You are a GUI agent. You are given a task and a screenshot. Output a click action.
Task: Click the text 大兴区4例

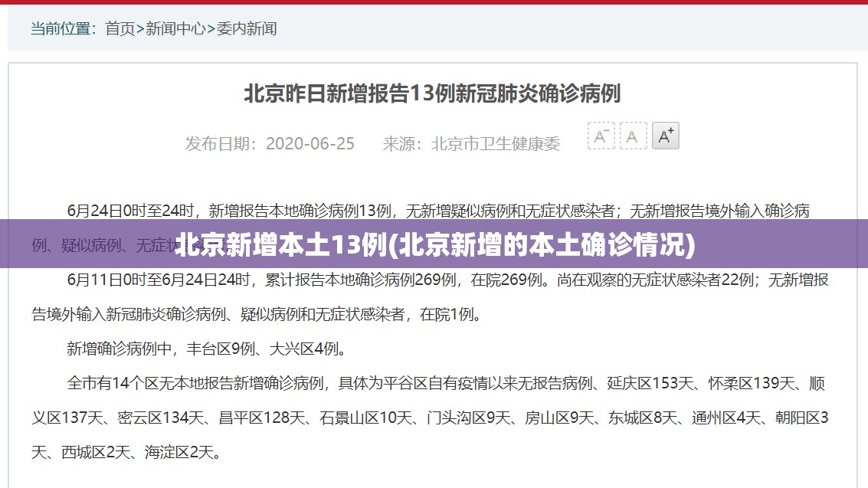coord(304,349)
